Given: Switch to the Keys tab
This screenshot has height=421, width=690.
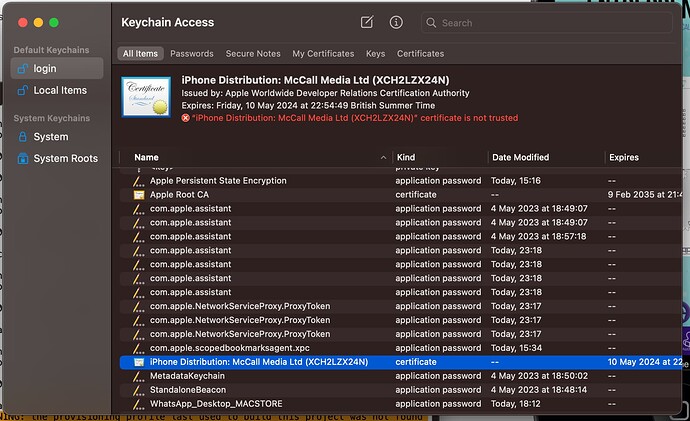Looking at the screenshot, I should (375, 54).
